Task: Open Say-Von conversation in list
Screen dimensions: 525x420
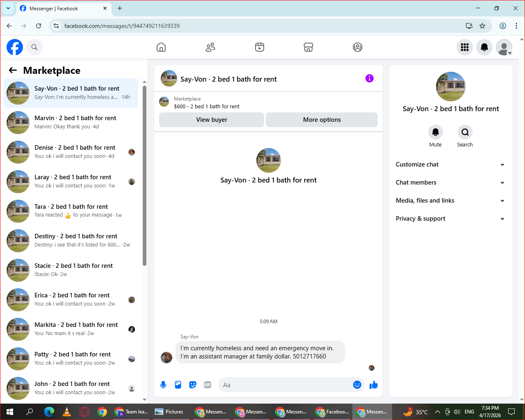Action: (71, 93)
